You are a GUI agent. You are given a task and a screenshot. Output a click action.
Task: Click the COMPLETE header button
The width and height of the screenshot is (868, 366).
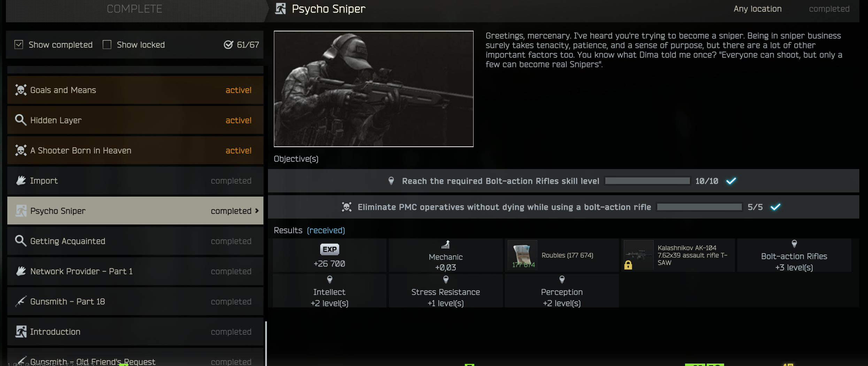pyautogui.click(x=135, y=9)
